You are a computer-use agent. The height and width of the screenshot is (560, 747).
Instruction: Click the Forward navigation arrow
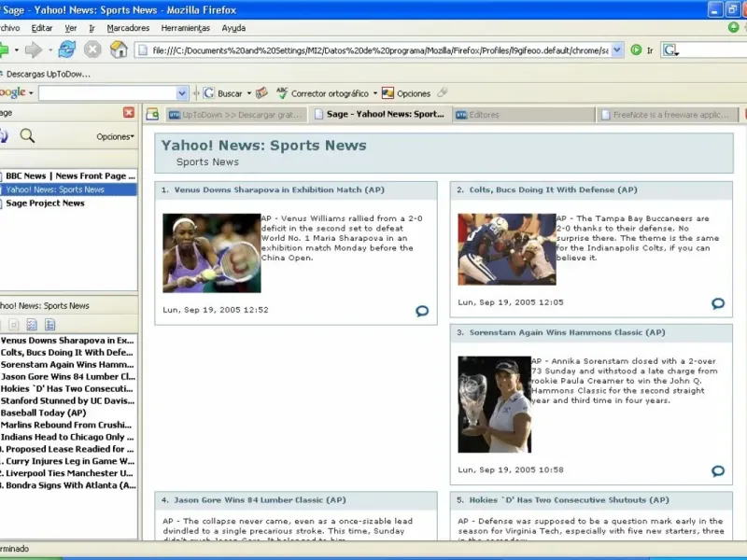tap(34, 49)
